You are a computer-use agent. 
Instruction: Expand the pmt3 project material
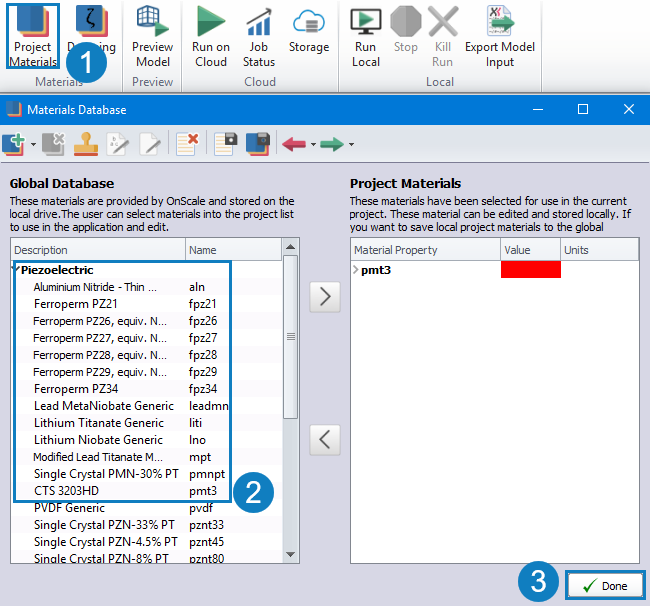coord(355,270)
